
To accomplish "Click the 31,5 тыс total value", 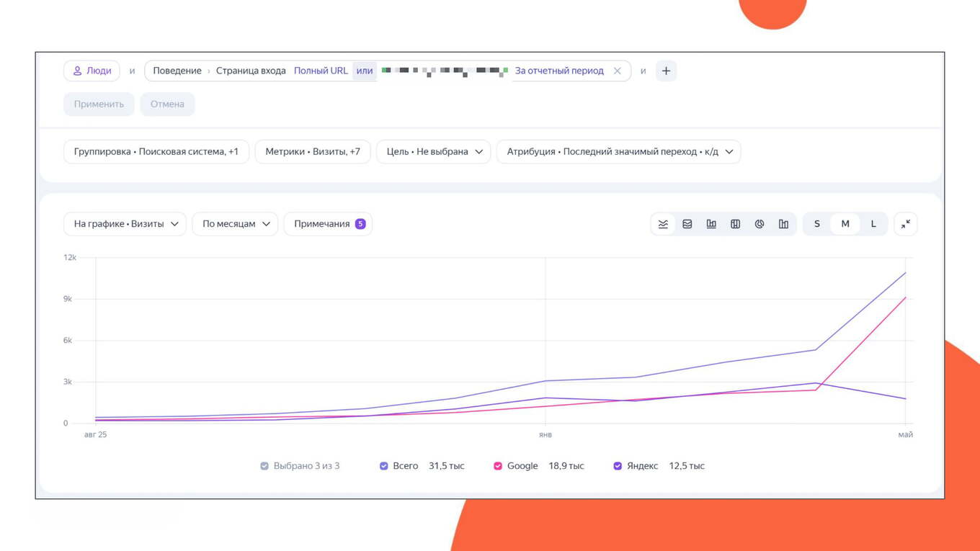I will (x=447, y=466).
